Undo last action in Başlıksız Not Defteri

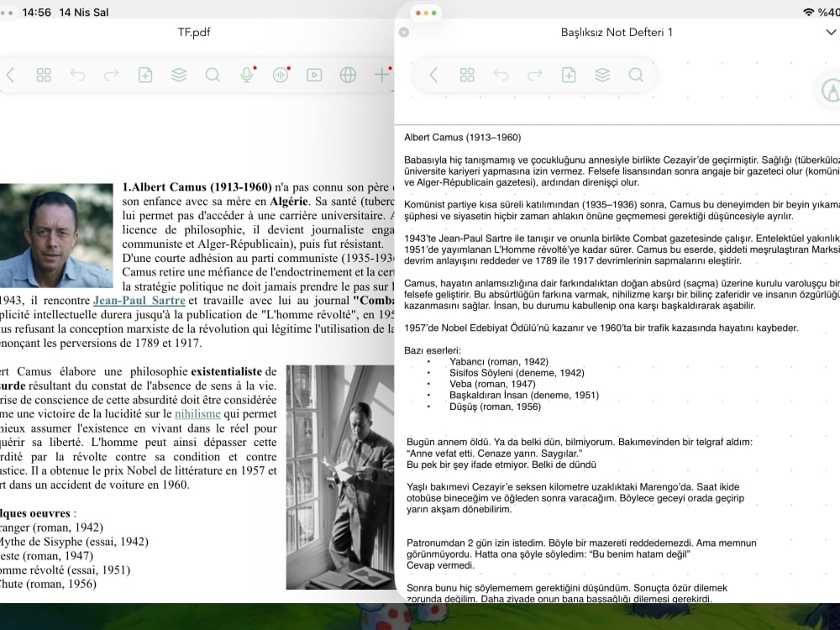(x=501, y=75)
